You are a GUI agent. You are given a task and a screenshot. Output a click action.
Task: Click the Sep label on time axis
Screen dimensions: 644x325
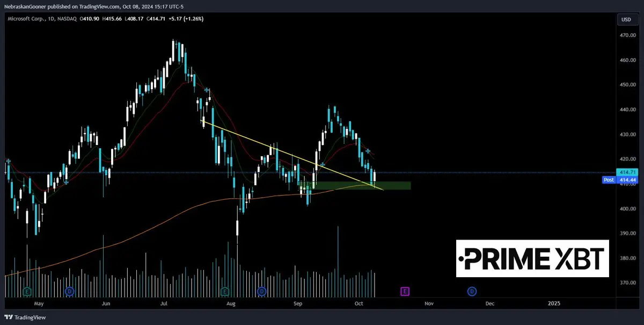coord(299,304)
